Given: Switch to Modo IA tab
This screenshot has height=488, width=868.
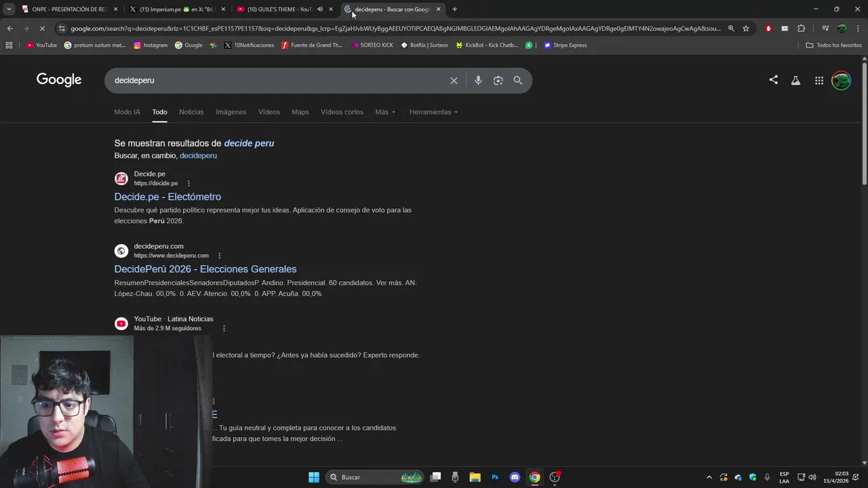Looking at the screenshot, I should tap(127, 112).
